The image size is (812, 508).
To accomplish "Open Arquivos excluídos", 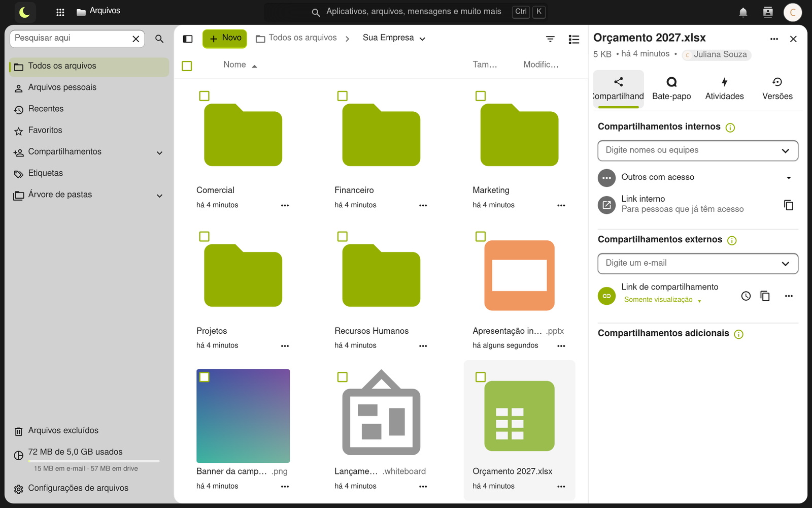I will coord(89,431).
